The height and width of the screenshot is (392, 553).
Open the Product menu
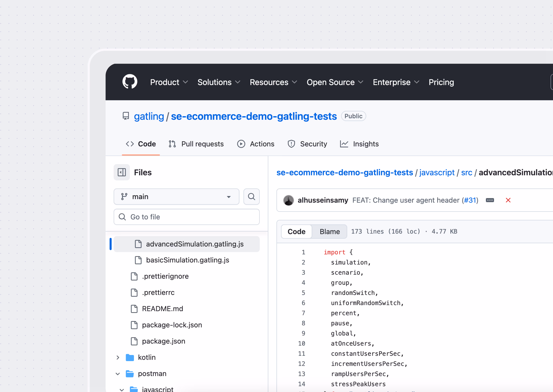(x=169, y=82)
